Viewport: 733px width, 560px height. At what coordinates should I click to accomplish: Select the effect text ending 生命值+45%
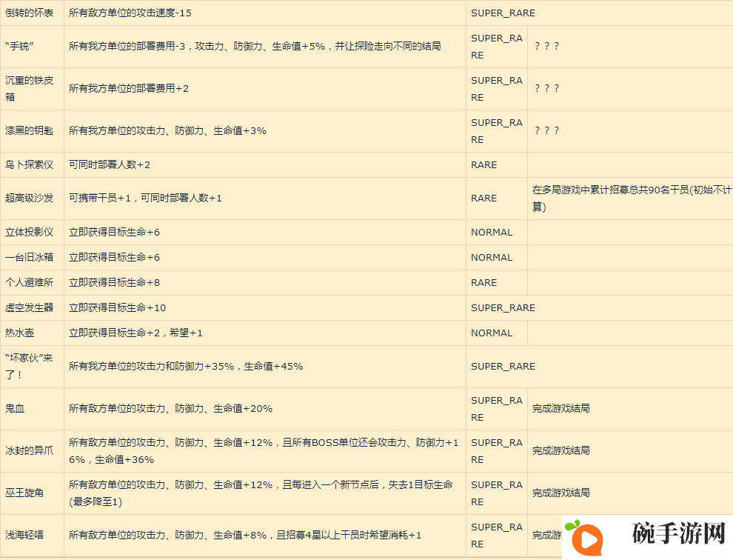(186, 367)
